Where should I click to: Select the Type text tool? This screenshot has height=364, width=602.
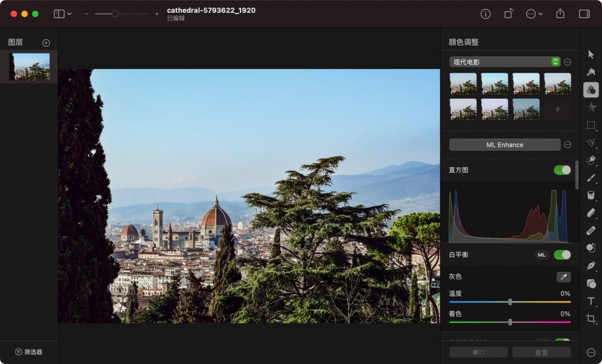(x=591, y=301)
